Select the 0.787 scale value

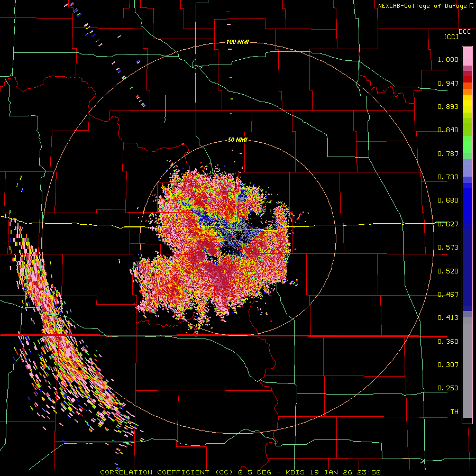tap(448, 153)
